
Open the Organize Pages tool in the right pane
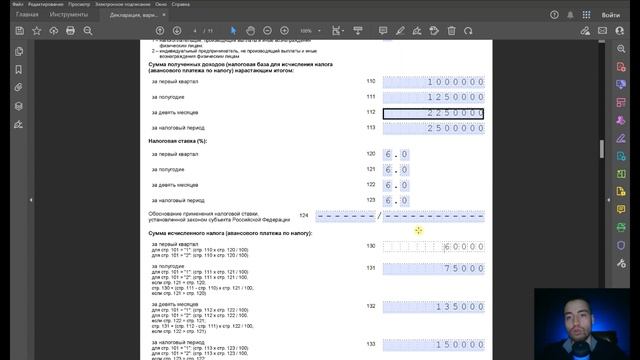click(621, 102)
